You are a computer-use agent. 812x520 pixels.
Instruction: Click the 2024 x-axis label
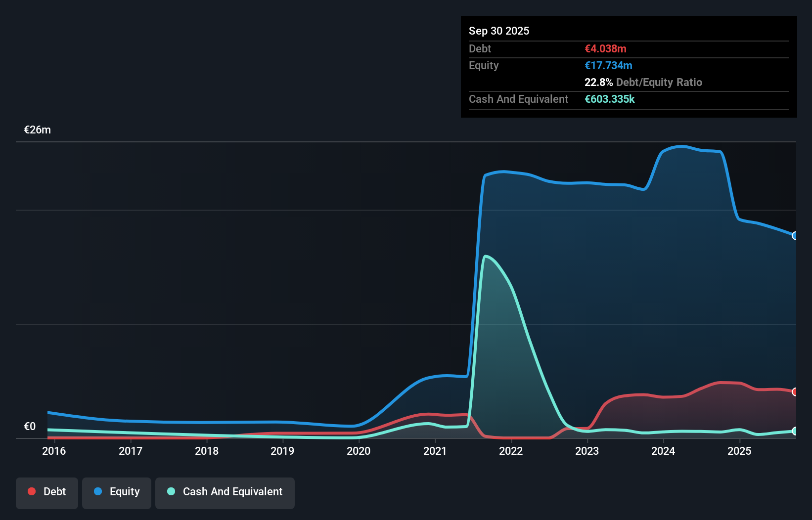[663, 451]
